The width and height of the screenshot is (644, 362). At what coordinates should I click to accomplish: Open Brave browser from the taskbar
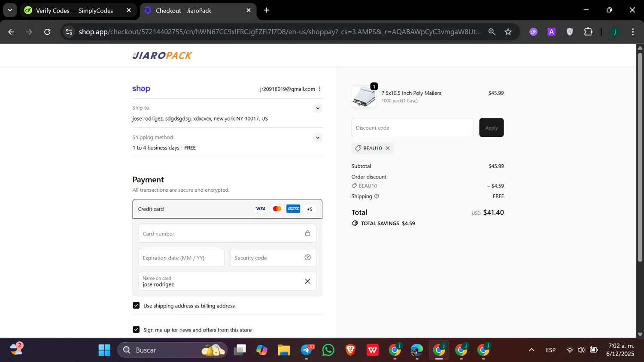pos(350,350)
